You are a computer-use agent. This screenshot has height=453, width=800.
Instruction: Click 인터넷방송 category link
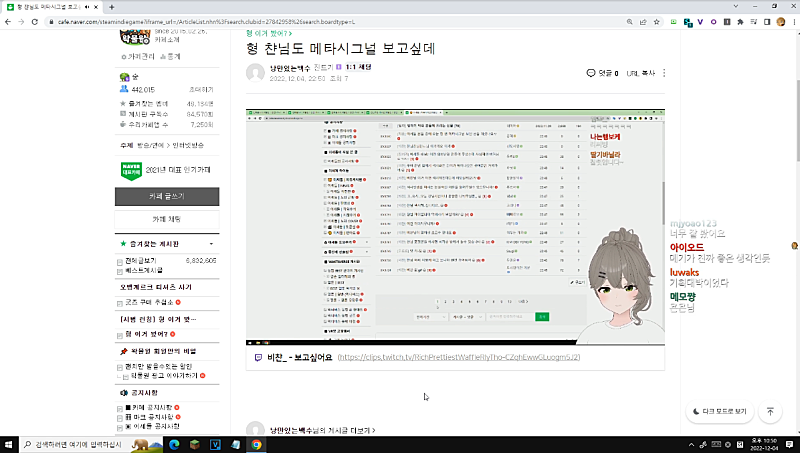coord(188,145)
